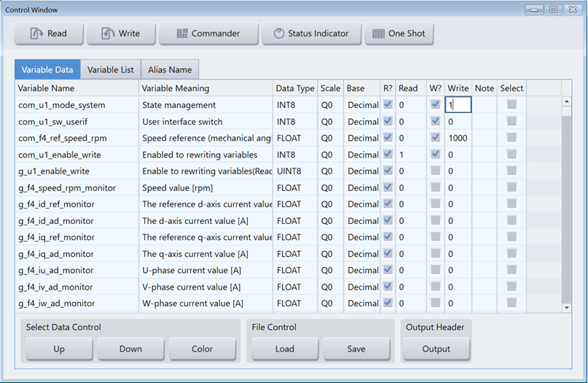This screenshot has width=588, height=383.
Task: Select the g_f4_iq_ref_monitor row name
Action: 77,237
